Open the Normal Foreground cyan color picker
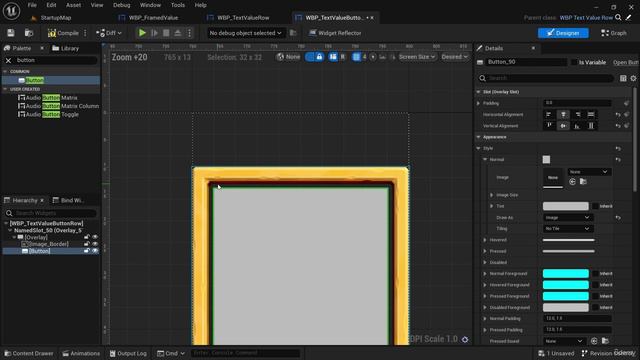This screenshot has width=640, height=360. [x=566, y=273]
